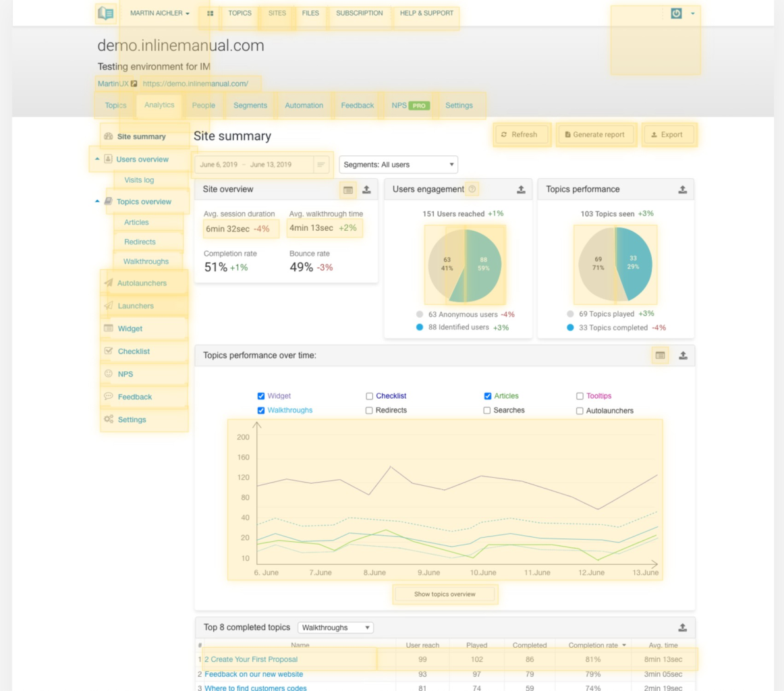This screenshot has height=691, width=784.
Task: Open the Walkthroughs dropdown in top completed topics
Action: pos(335,628)
